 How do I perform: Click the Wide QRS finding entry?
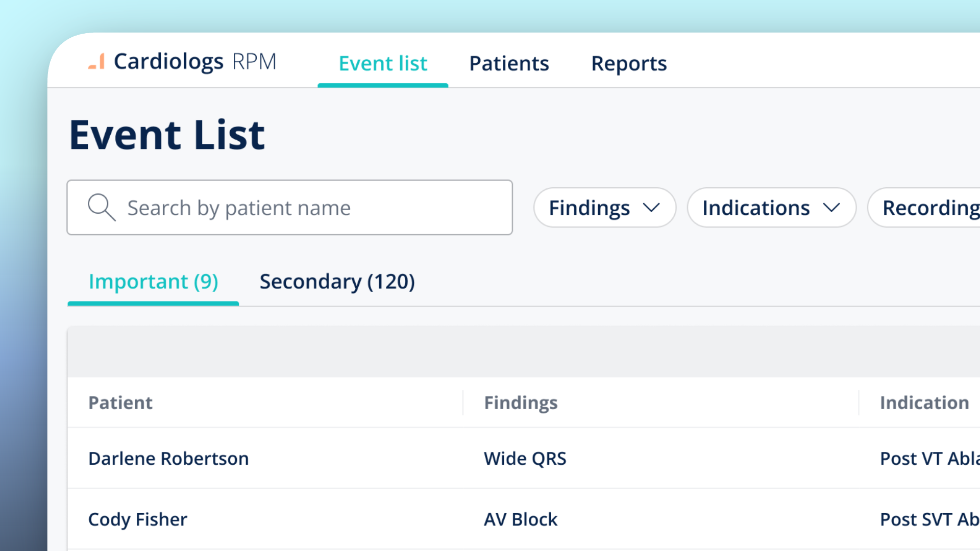(x=525, y=458)
